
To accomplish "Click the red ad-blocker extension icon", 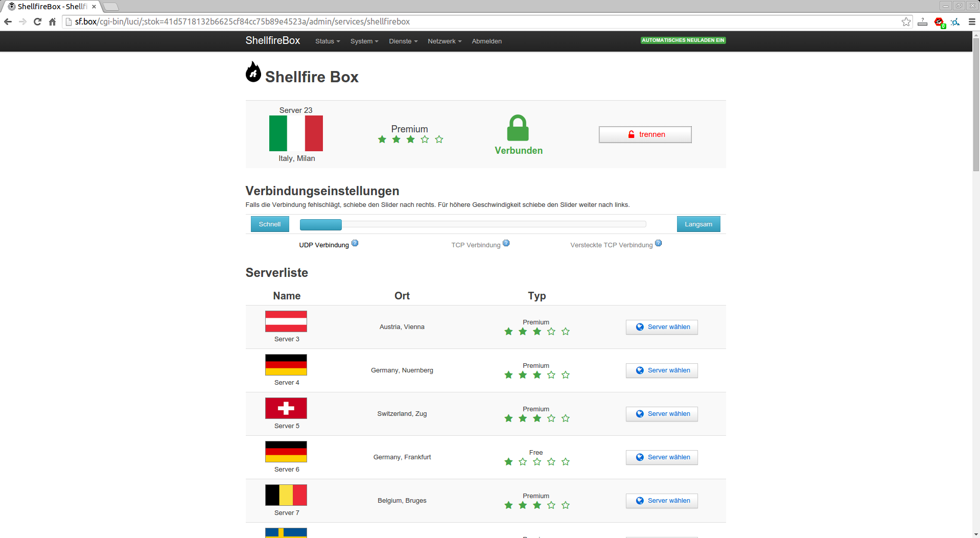I will click(x=939, y=22).
